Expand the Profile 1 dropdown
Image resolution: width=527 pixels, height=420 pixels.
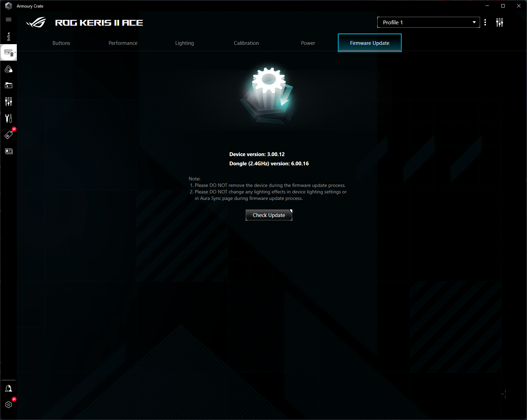pyautogui.click(x=428, y=22)
